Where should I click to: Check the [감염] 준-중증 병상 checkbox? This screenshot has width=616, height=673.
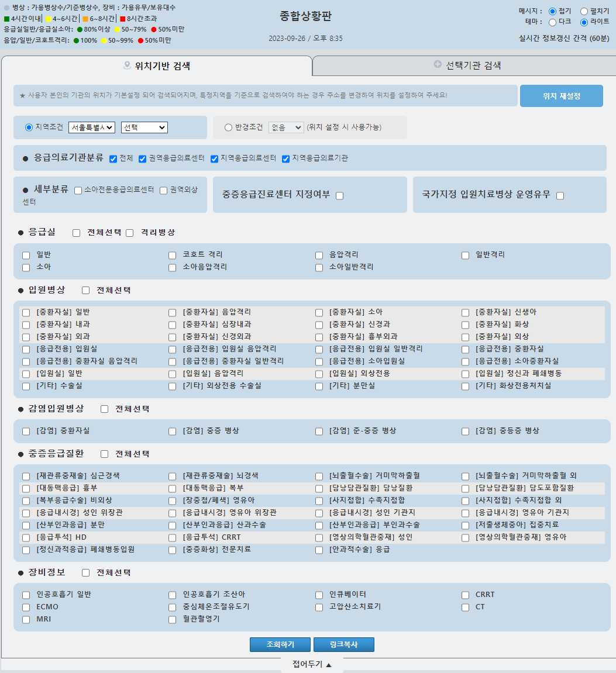[x=319, y=432]
